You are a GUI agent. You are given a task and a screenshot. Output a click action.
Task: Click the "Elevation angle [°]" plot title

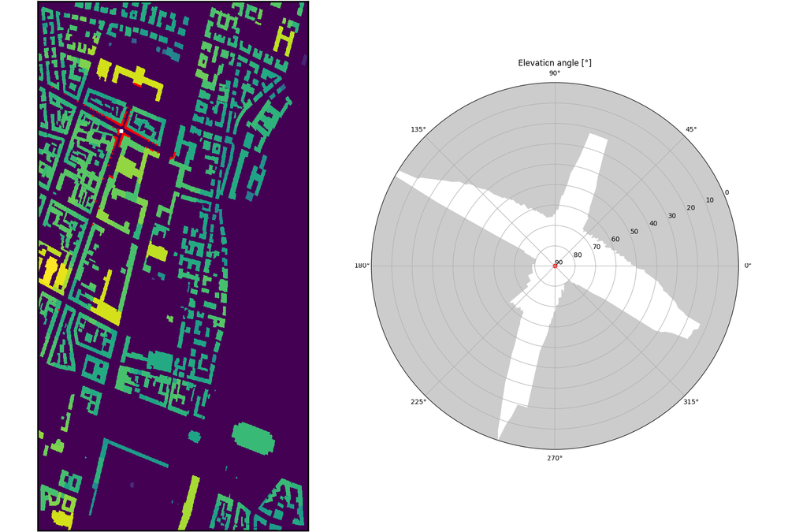point(554,63)
